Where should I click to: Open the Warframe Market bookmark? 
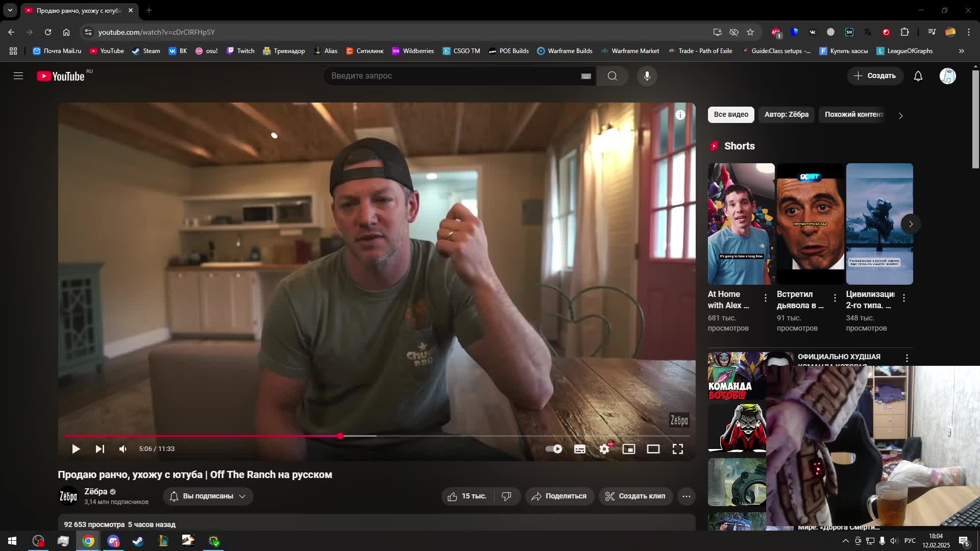tap(630, 51)
